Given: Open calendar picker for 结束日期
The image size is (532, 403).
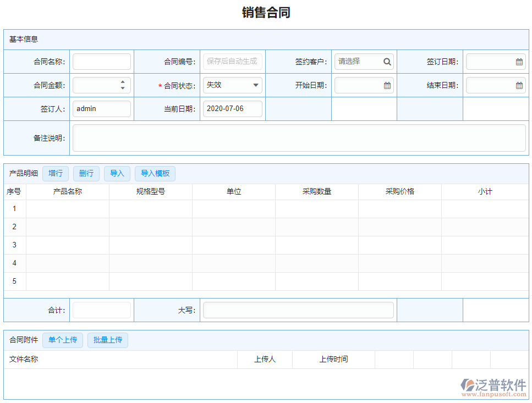Looking at the screenshot, I should pos(519,85).
